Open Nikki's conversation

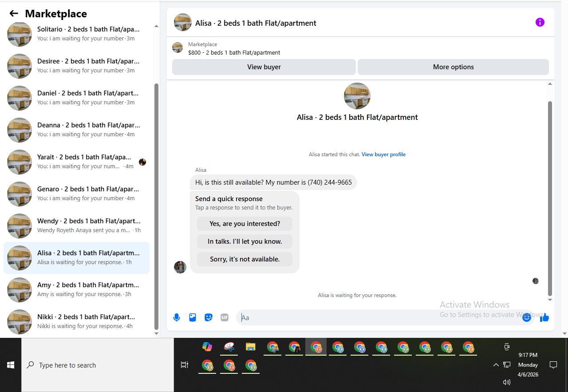pos(76,322)
